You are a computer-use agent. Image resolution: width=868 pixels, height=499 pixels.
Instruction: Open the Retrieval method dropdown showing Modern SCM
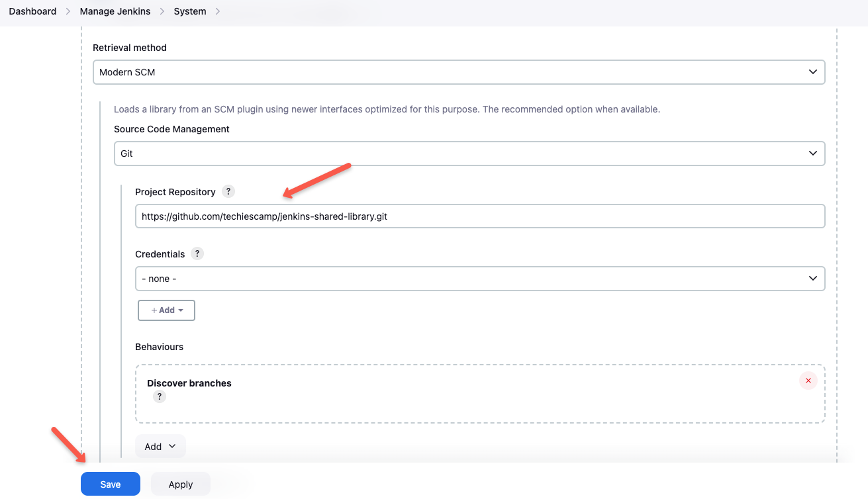(x=459, y=71)
